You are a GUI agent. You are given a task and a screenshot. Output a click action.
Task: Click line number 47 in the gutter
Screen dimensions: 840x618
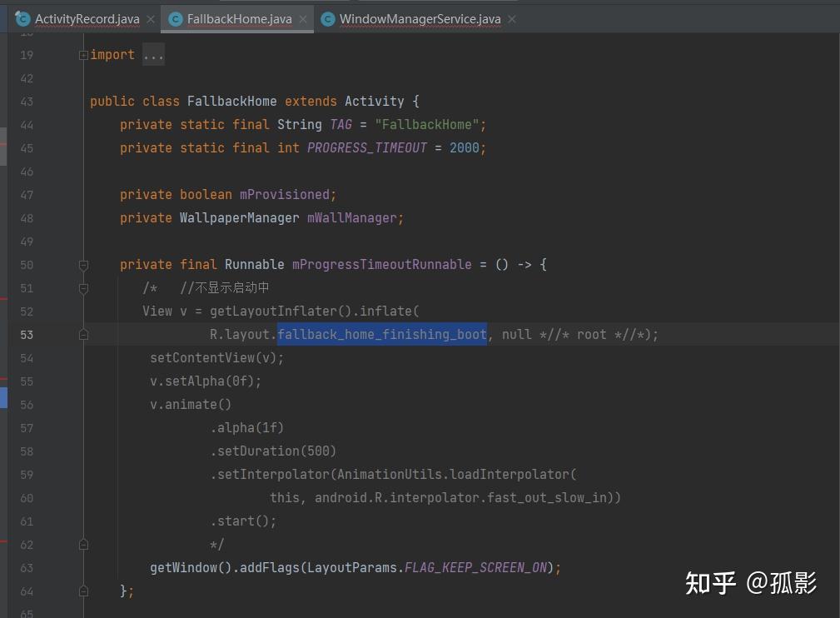(27, 194)
